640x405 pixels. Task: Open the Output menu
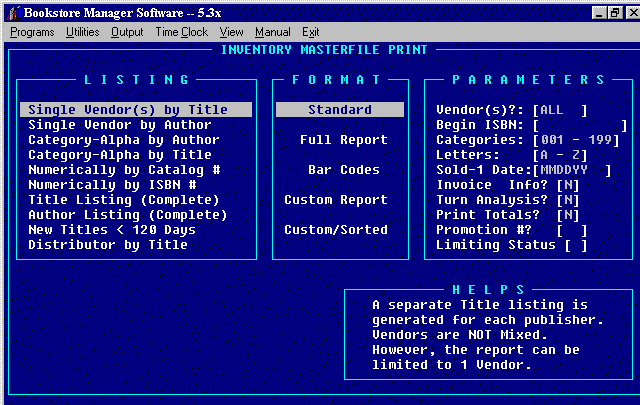127,32
